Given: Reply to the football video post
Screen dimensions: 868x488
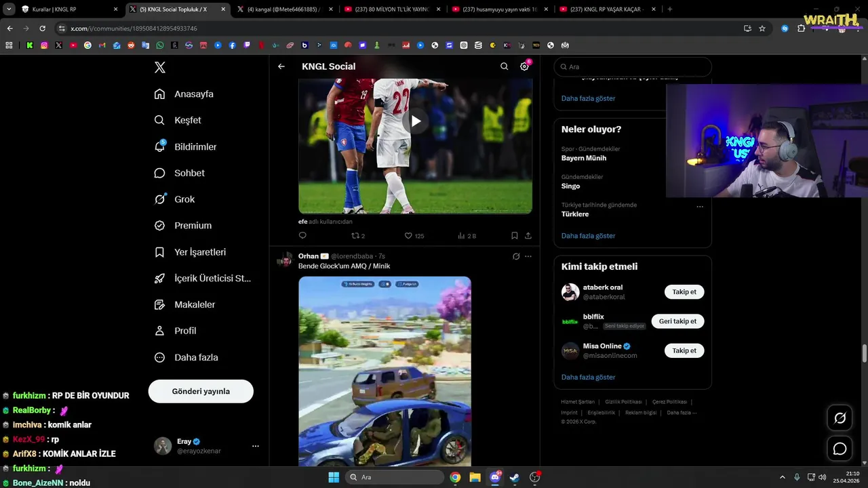Looking at the screenshot, I should 302,236.
